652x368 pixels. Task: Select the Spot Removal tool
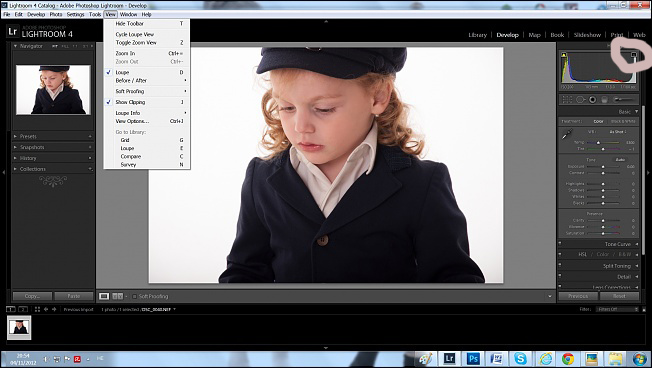[580, 99]
